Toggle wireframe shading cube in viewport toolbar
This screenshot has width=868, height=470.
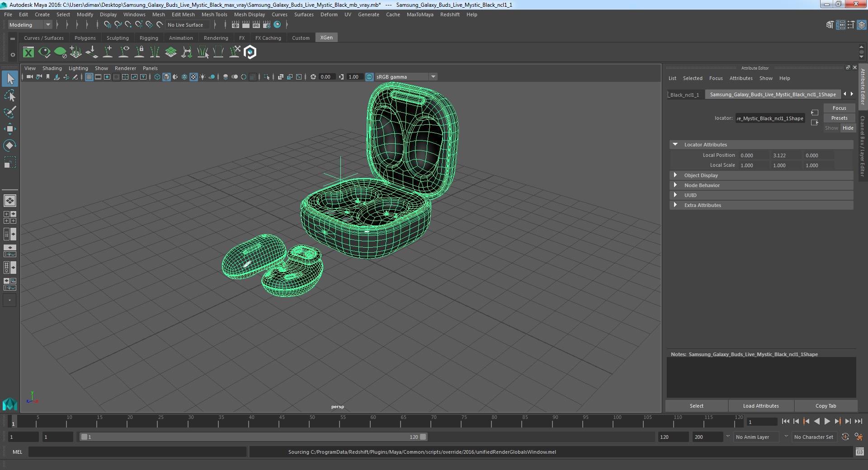tap(157, 77)
